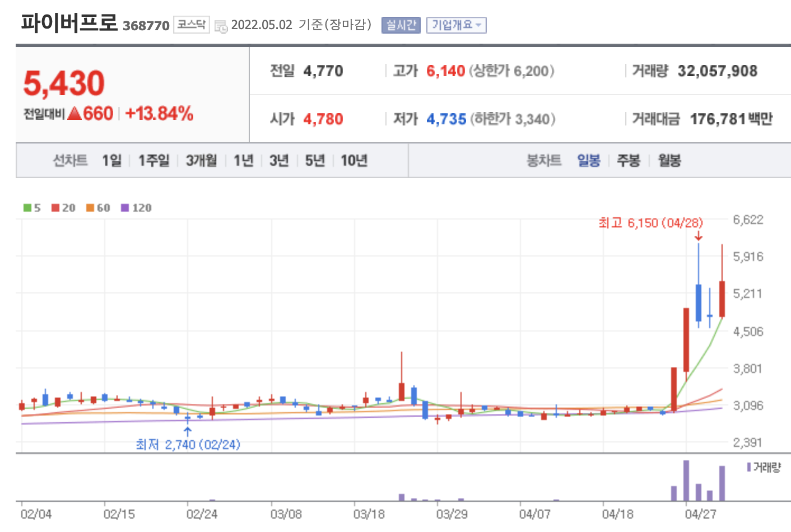Select the 5년 line chart period
The height and width of the screenshot is (532, 791).
point(315,161)
